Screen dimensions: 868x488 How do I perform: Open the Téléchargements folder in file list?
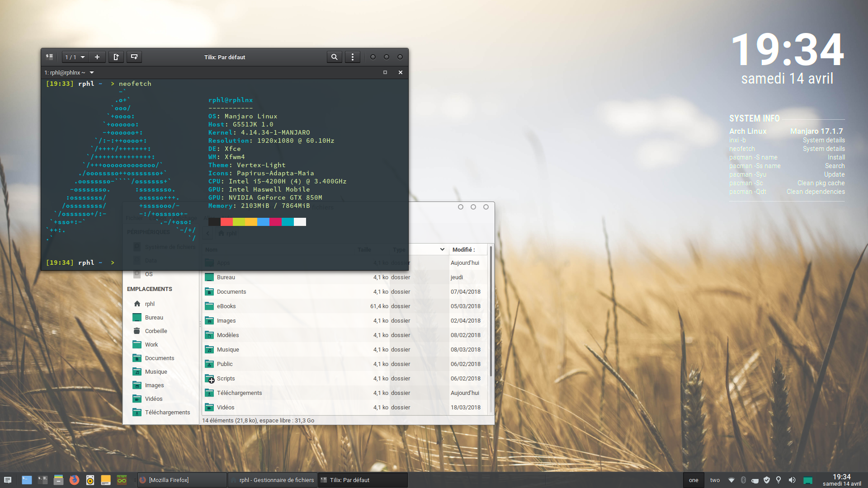coord(239,393)
